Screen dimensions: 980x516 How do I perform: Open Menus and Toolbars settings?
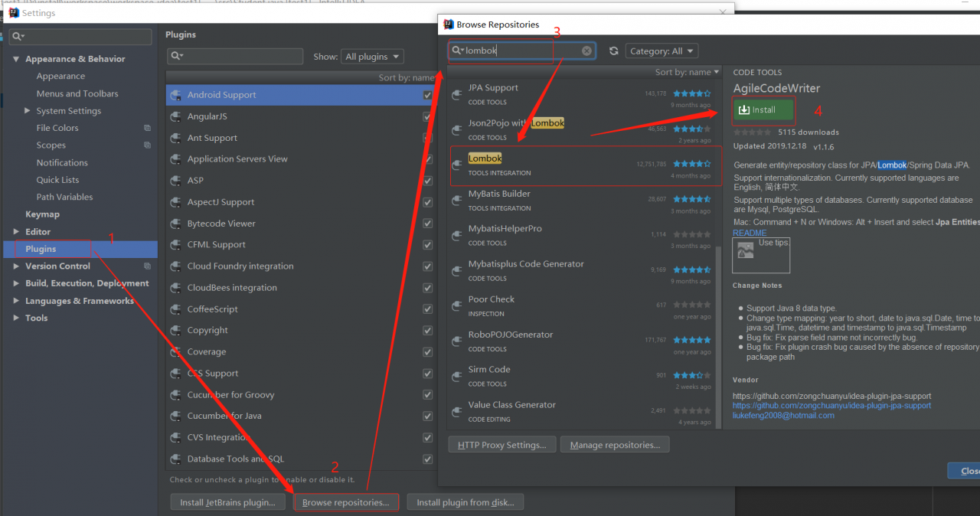tap(77, 93)
